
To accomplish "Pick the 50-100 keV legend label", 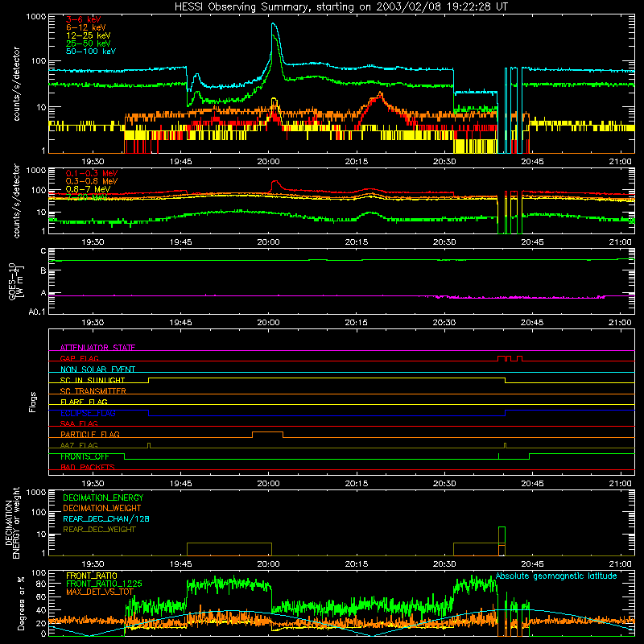I will [x=91, y=52].
